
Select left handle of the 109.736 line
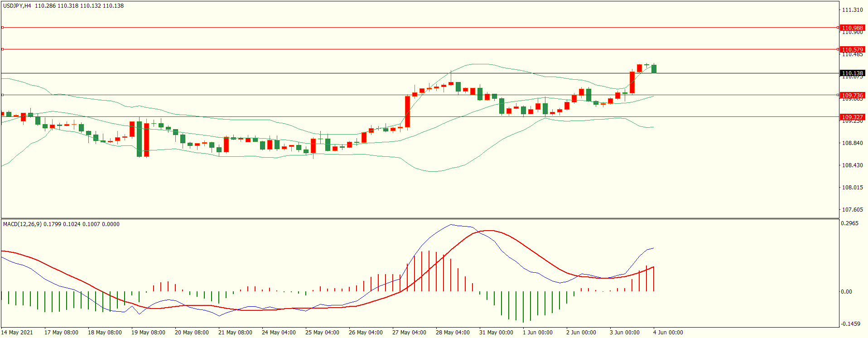coord(2,95)
